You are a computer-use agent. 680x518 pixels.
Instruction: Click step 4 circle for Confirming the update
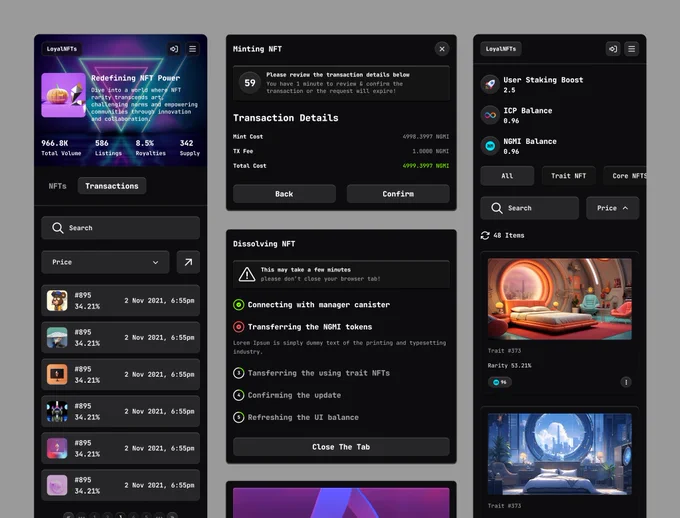[x=239, y=395]
